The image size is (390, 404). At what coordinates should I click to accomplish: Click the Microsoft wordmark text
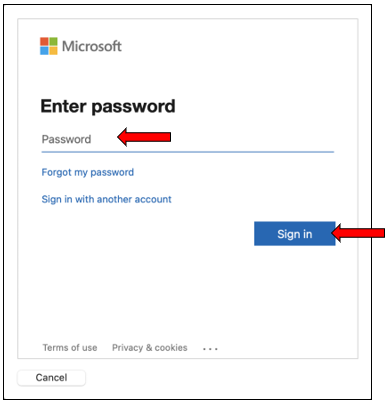pyautogui.click(x=92, y=46)
